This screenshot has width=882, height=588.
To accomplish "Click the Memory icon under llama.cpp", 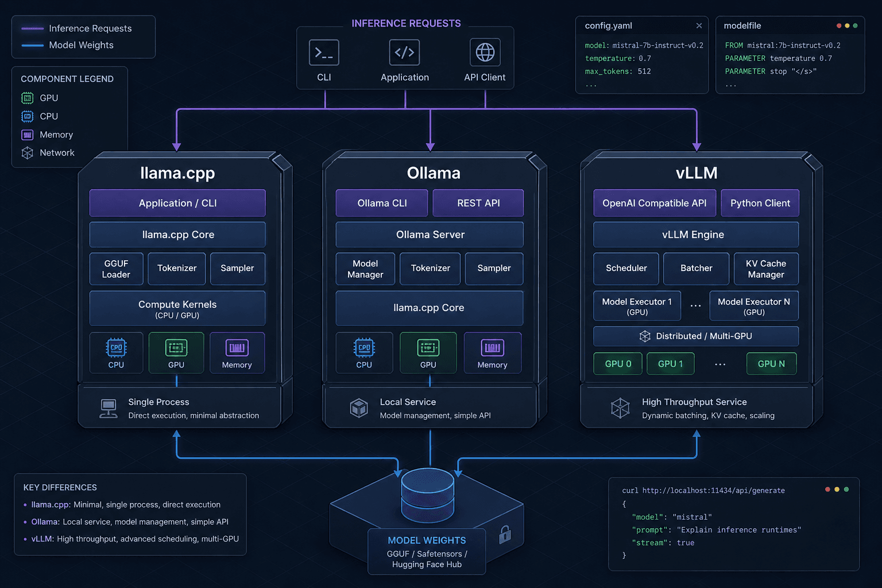I will pos(237,347).
